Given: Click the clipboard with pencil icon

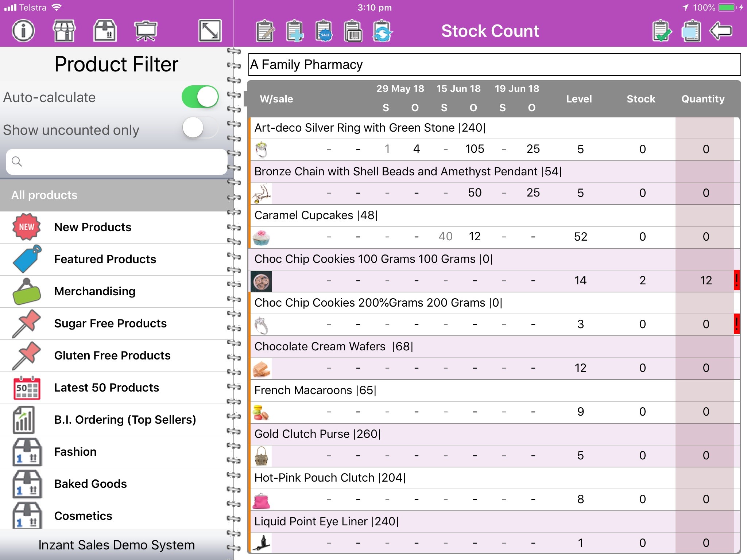Looking at the screenshot, I should pyautogui.click(x=265, y=31).
